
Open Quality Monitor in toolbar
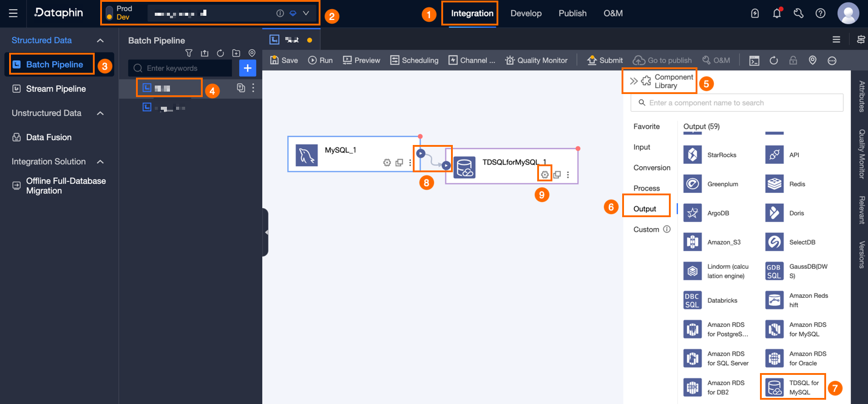(x=536, y=60)
